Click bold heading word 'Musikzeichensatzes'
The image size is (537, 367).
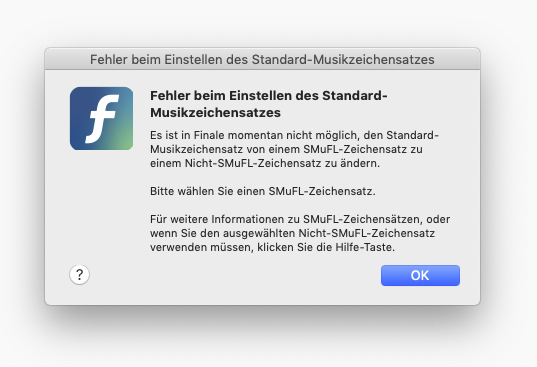pos(215,113)
